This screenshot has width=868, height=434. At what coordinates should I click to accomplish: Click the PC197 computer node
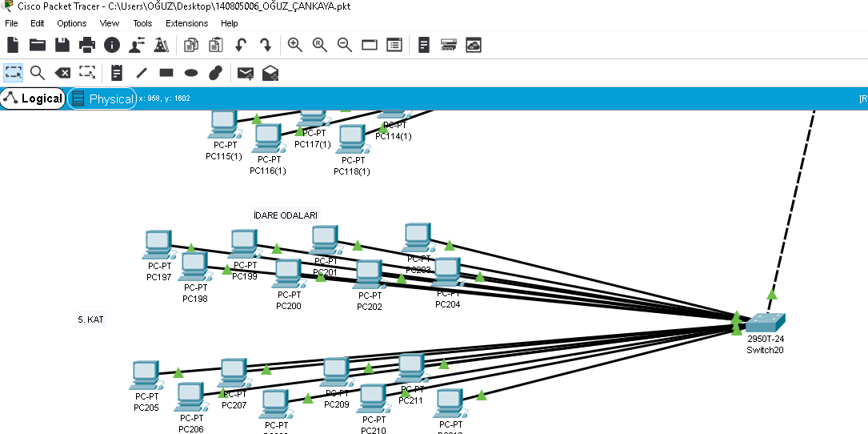pos(158,243)
